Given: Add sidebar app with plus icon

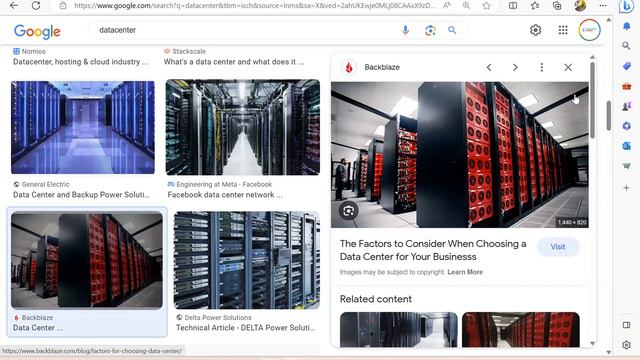Looking at the screenshot, I should click(x=627, y=188).
